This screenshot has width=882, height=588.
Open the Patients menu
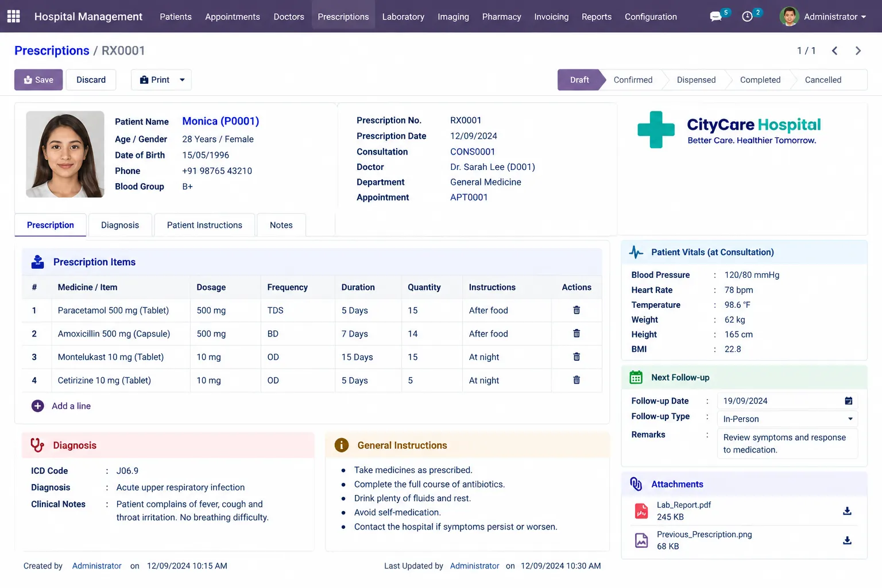click(176, 17)
